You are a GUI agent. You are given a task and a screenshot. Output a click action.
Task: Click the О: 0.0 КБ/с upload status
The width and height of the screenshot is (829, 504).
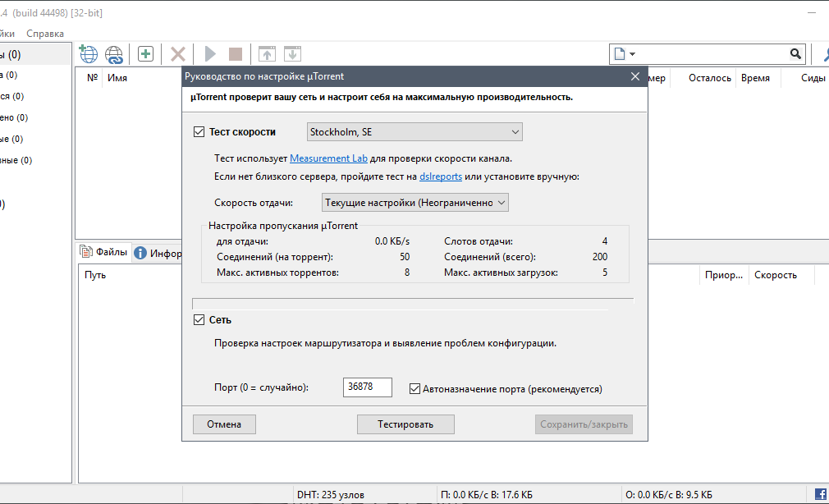tap(669, 495)
